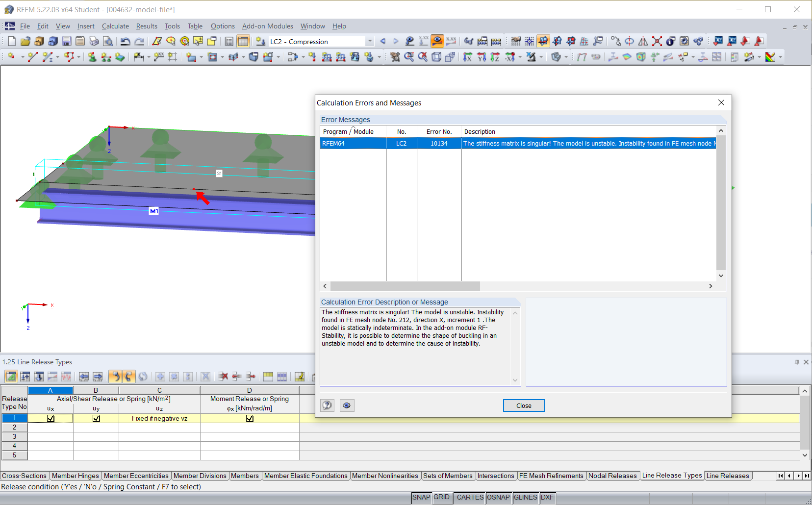Switch to Nodal Releases tab

(612, 476)
